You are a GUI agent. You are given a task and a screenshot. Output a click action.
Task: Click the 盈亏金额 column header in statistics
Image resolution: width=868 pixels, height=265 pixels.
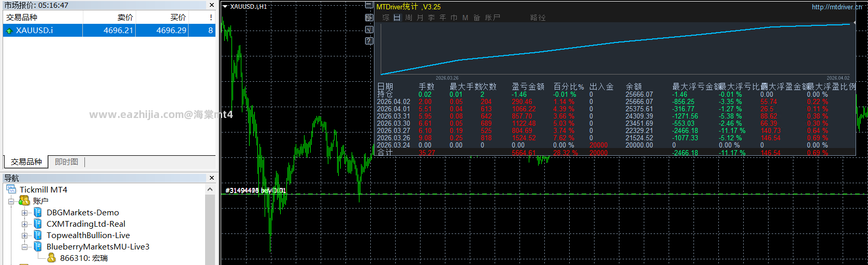pyautogui.click(x=528, y=86)
